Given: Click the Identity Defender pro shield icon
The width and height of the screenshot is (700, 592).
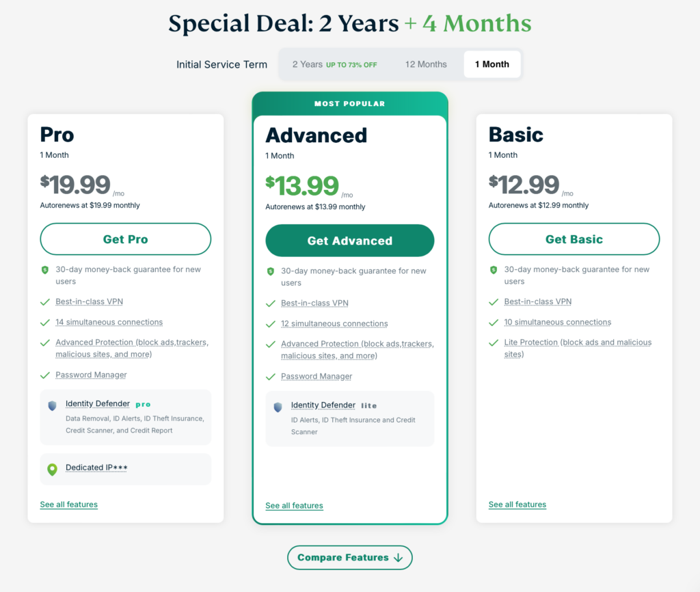Looking at the screenshot, I should 52,405.
